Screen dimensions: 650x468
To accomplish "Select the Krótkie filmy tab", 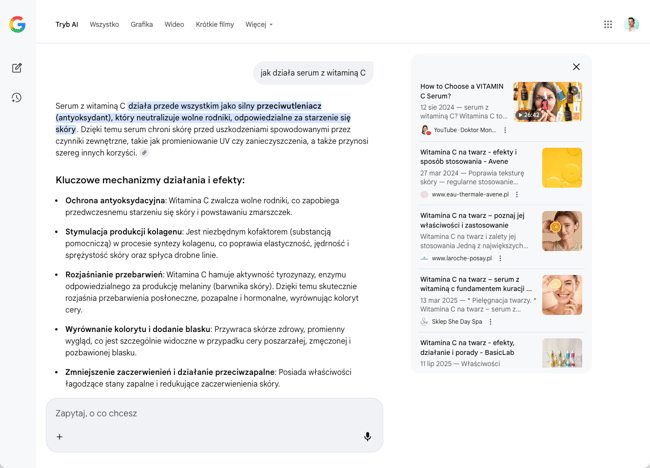I will pyautogui.click(x=214, y=24).
